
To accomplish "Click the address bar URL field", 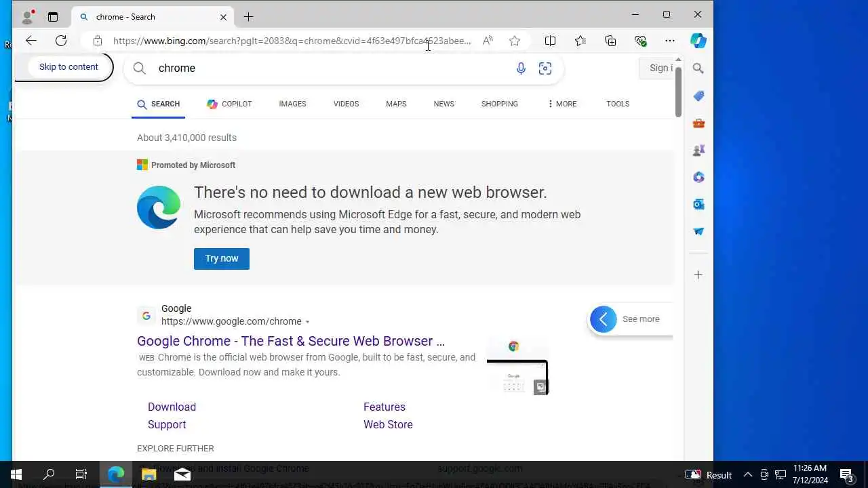I will click(x=292, y=41).
